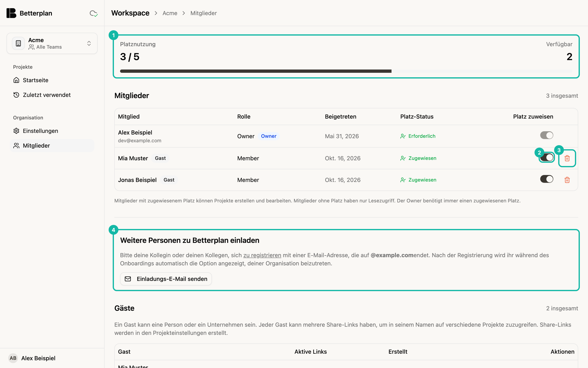
Task: Click the Mitglied column header
Action: point(129,117)
